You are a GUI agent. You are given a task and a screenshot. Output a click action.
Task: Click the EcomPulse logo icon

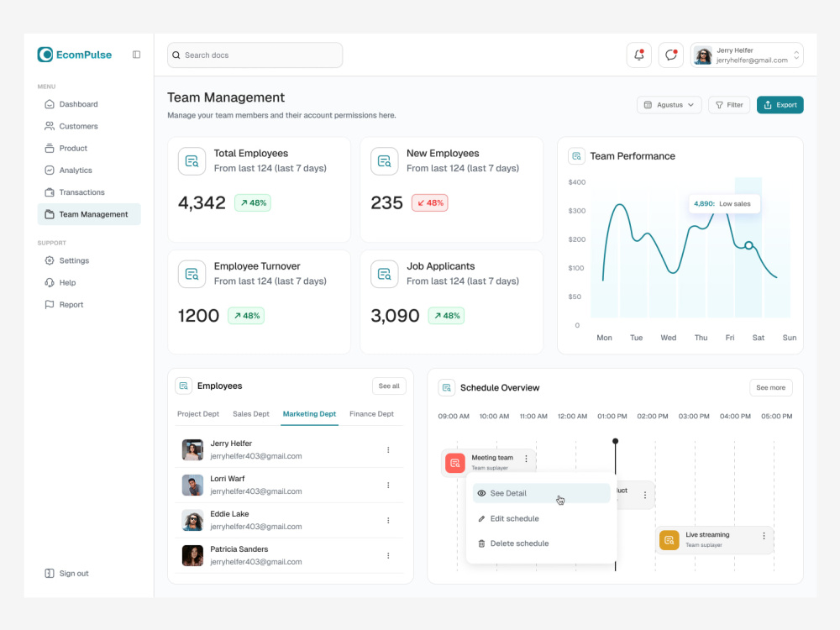45,55
